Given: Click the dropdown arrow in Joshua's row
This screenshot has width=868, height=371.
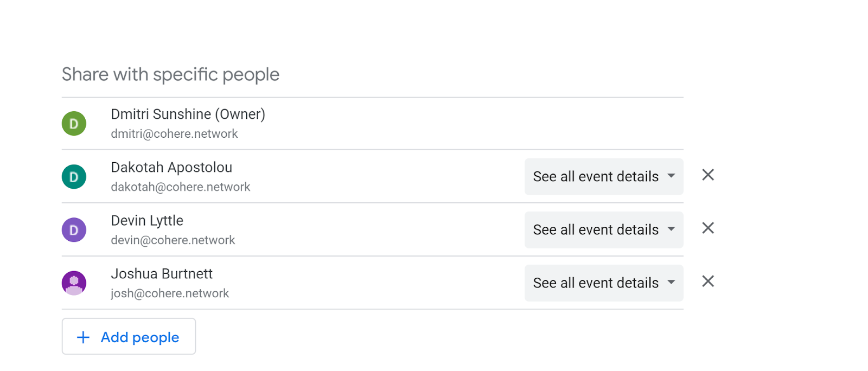Looking at the screenshot, I should coord(671,282).
